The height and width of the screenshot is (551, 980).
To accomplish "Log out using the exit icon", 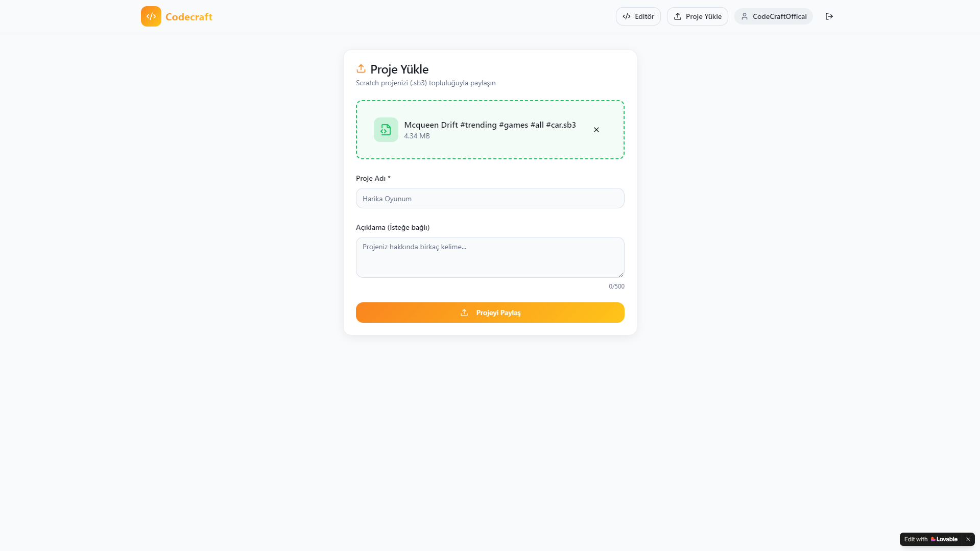I will point(829,16).
